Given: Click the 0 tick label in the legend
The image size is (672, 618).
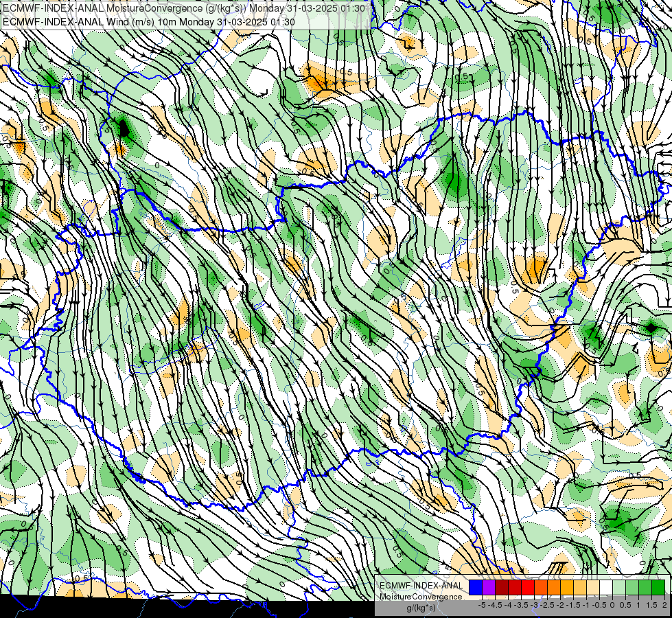Looking at the screenshot, I should point(612,605).
